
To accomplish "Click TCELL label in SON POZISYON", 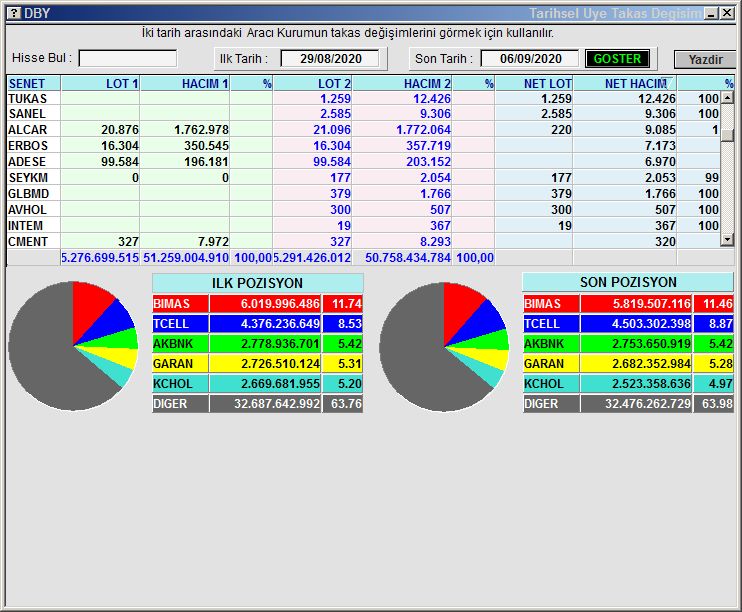I will point(542,324).
